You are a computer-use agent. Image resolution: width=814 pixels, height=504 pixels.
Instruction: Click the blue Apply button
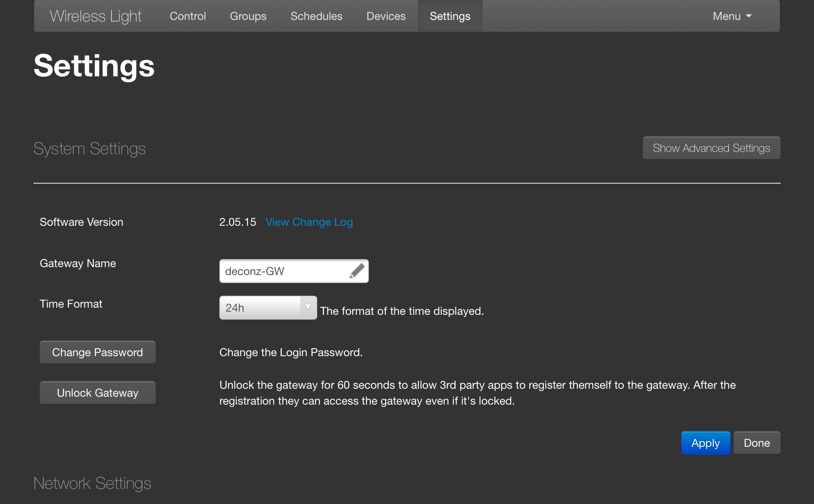pos(705,443)
